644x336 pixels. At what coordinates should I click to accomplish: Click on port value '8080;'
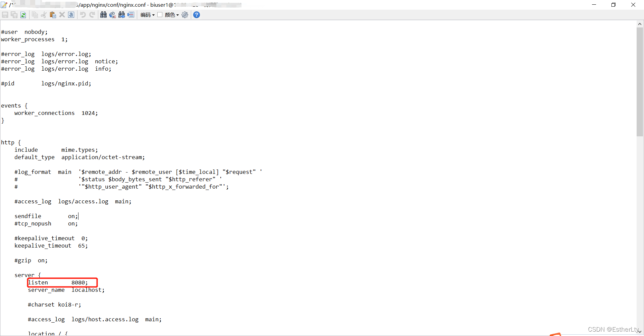[79, 282]
